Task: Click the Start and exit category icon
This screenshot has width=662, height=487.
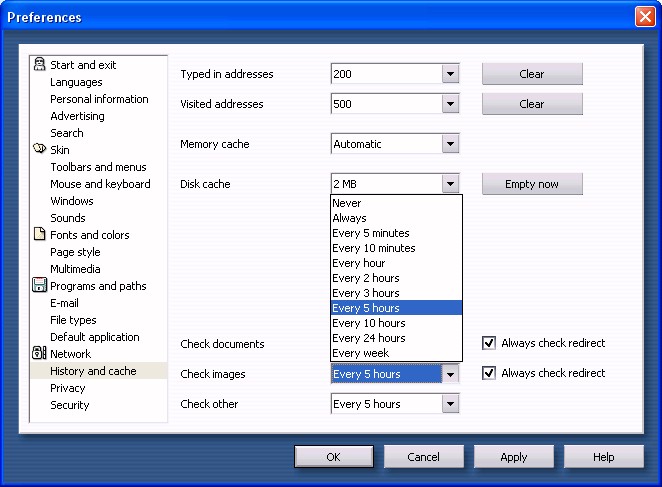Action: [39, 65]
